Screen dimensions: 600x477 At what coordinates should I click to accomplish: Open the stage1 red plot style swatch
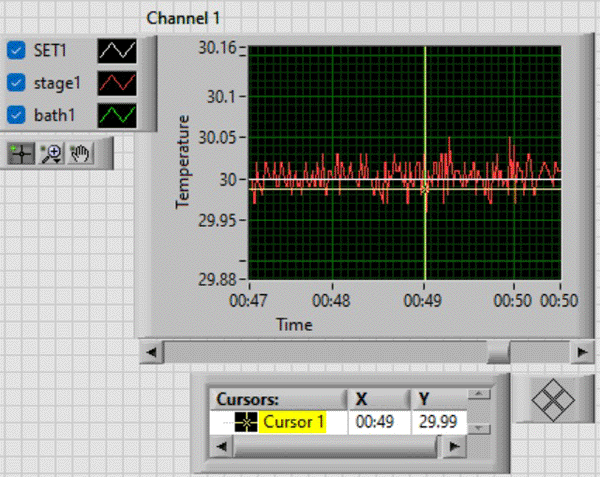(x=117, y=83)
